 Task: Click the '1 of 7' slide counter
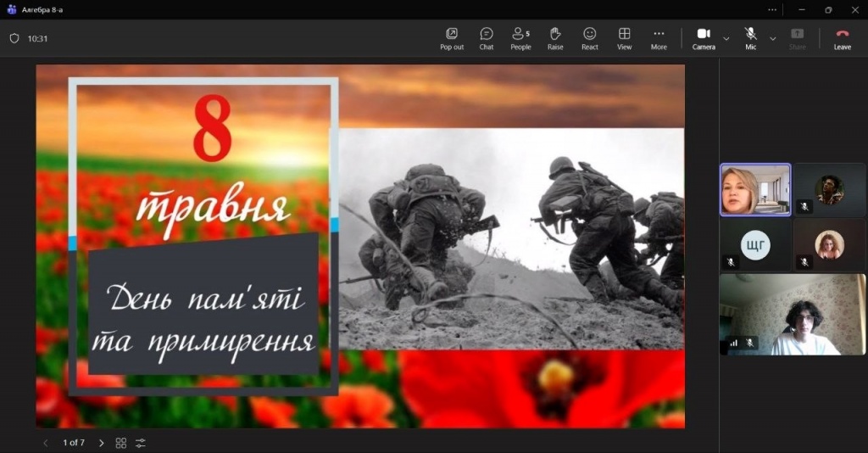74,443
